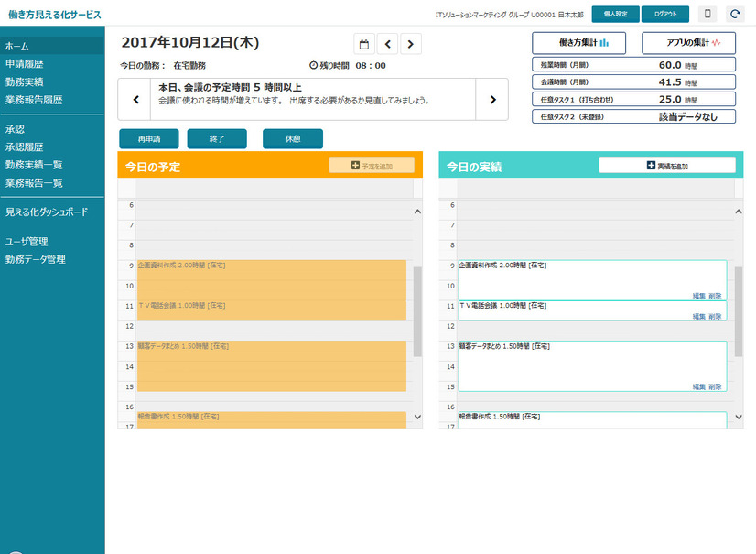The width and height of the screenshot is (756, 554).
Task: Open 見える化ダッシュボード in the sidebar
Action: (46, 212)
